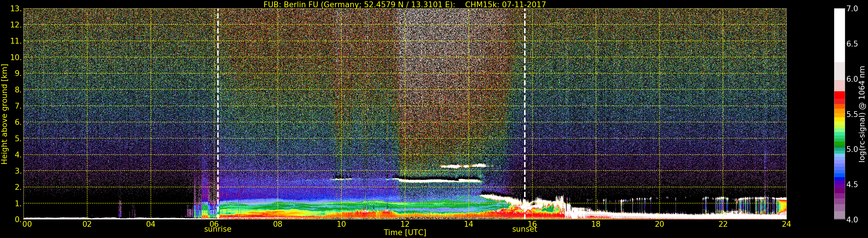Click the '00' time axis tick label

[x=27, y=224]
